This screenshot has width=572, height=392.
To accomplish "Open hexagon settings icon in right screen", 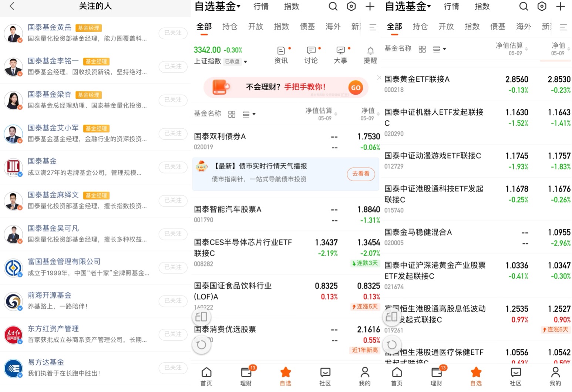I will [x=542, y=6].
